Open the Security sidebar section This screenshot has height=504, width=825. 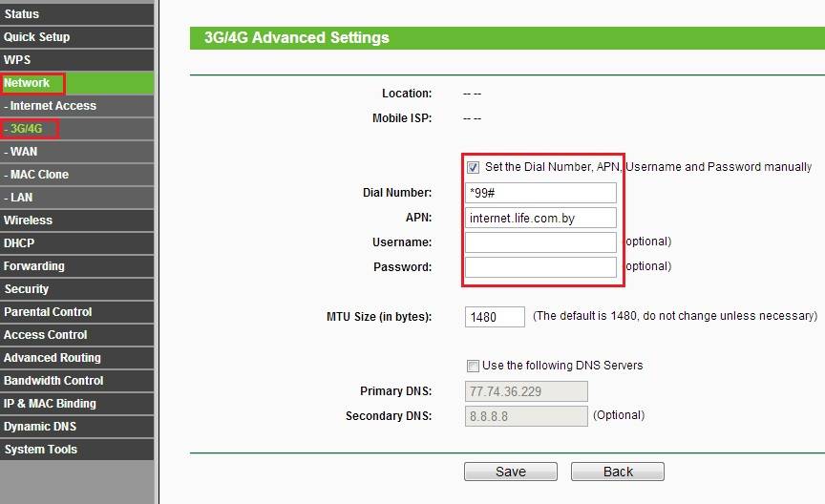(76, 289)
